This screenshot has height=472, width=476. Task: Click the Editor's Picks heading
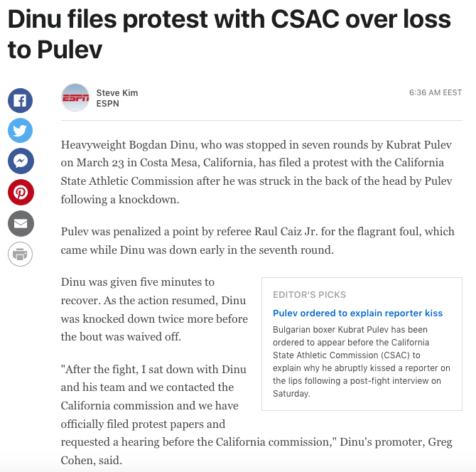(309, 294)
